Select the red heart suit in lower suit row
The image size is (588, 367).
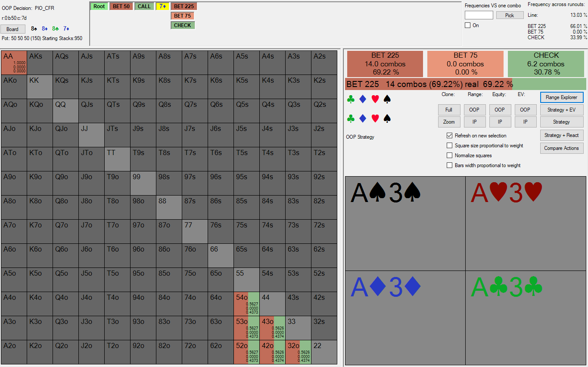tap(375, 118)
